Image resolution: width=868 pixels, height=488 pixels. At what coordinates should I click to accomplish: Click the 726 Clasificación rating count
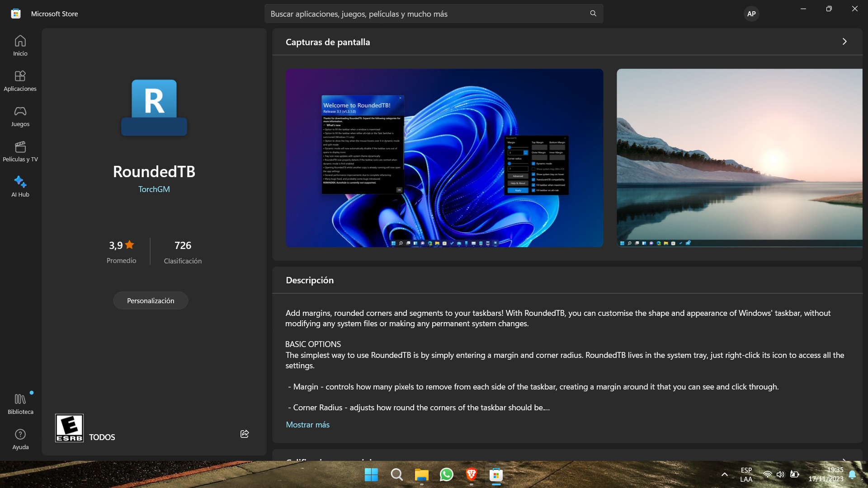(x=183, y=251)
